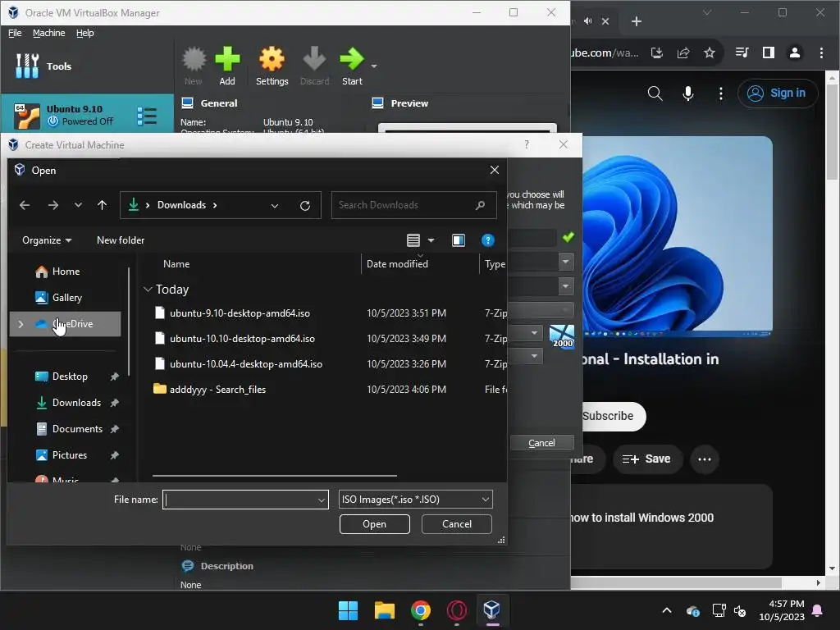Expand the address bar path dropdown
The height and width of the screenshot is (630, 840).
pyautogui.click(x=274, y=206)
